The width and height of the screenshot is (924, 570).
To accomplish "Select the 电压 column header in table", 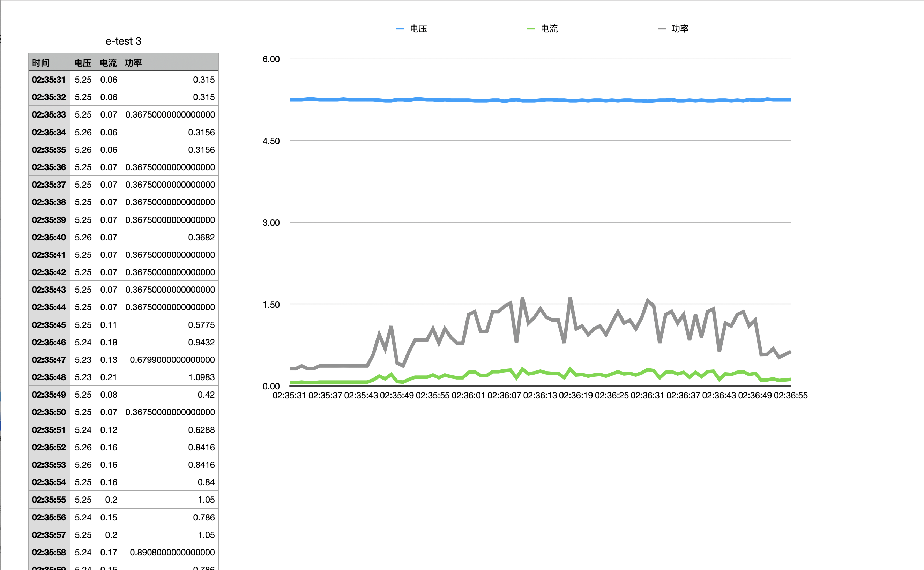I will [x=83, y=62].
